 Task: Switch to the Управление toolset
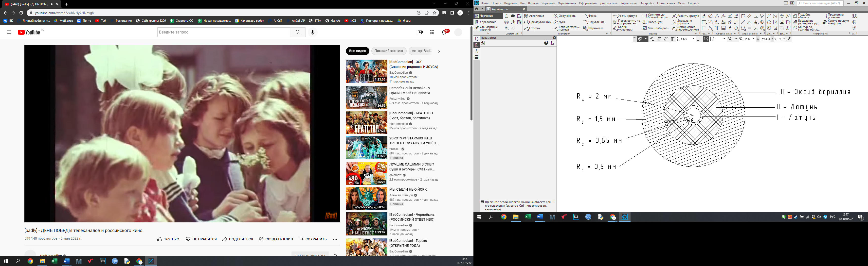coord(488,22)
